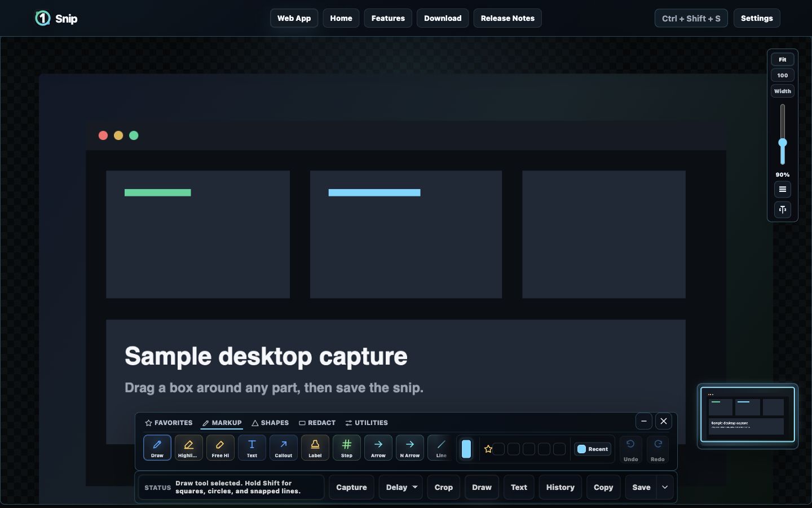This screenshot has width=812, height=508.
Task: Open the Recent colors picker
Action: pyautogui.click(x=593, y=449)
